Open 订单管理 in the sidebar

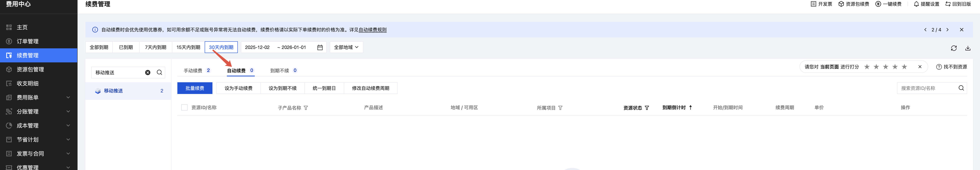pos(27,42)
